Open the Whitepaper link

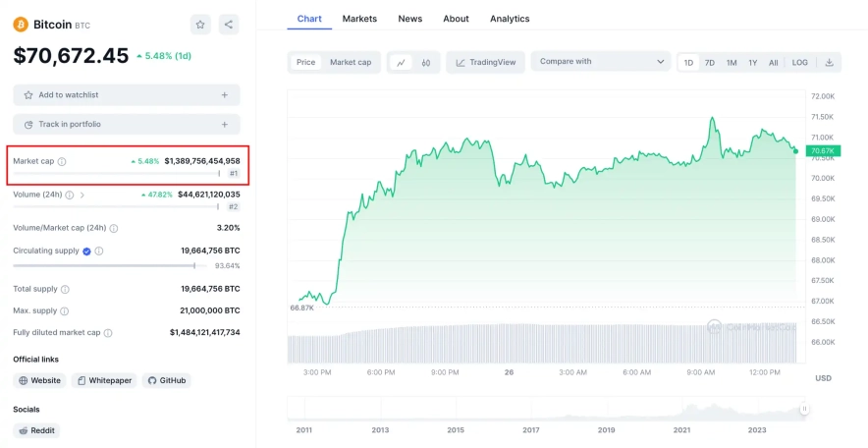point(104,380)
